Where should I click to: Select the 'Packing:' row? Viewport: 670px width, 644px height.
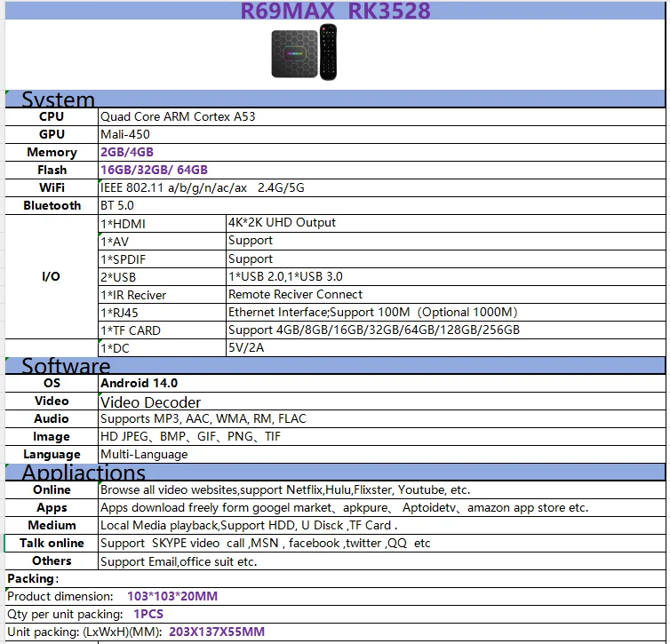pyautogui.click(x=335, y=579)
